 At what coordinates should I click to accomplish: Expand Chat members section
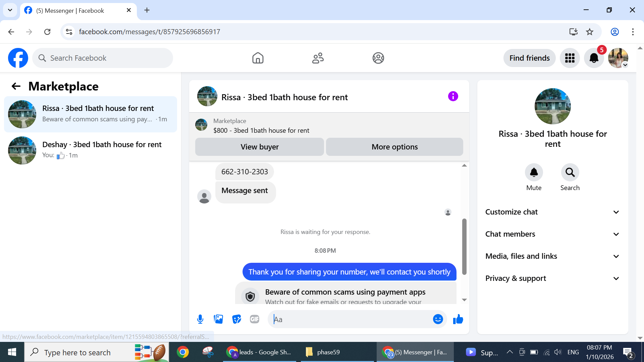(x=552, y=234)
